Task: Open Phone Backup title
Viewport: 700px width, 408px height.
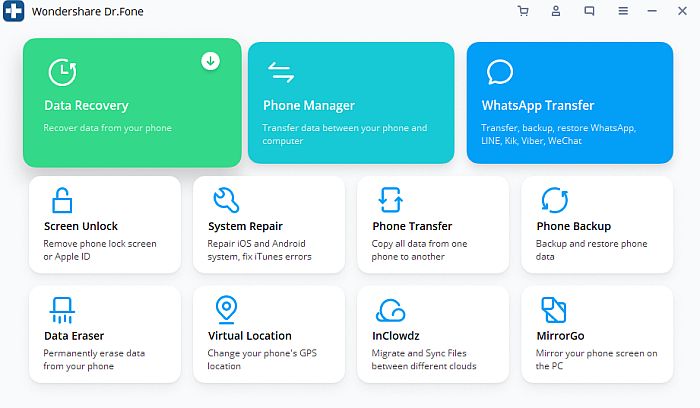Action: coord(574,226)
